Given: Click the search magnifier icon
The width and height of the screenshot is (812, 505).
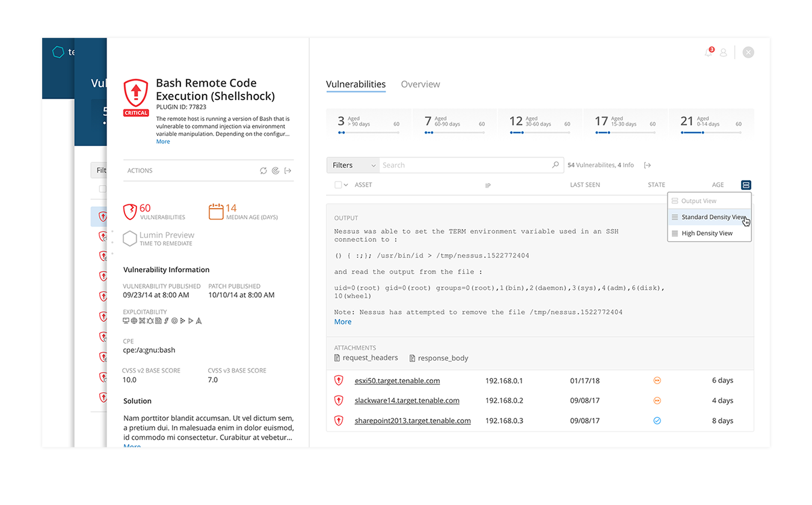Looking at the screenshot, I should coord(555,165).
